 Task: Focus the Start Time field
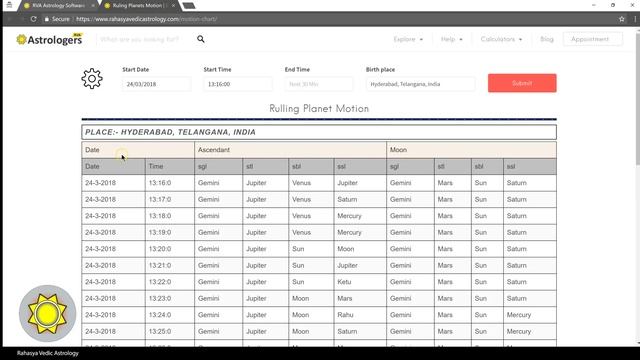tap(238, 84)
